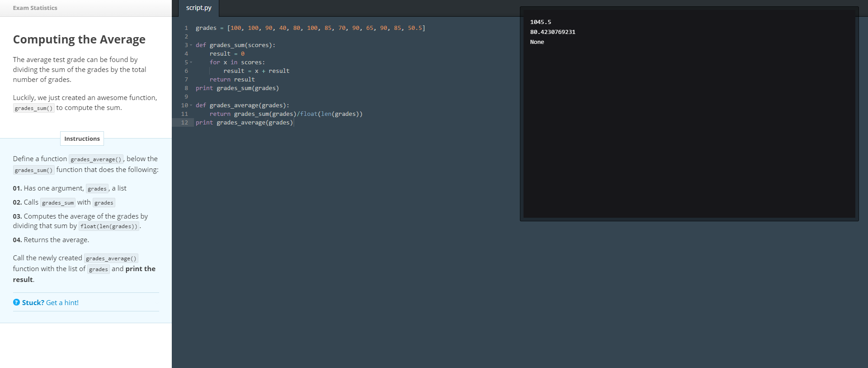Click line number 2 in the gutter
The height and width of the screenshot is (368, 868).
pos(186,37)
